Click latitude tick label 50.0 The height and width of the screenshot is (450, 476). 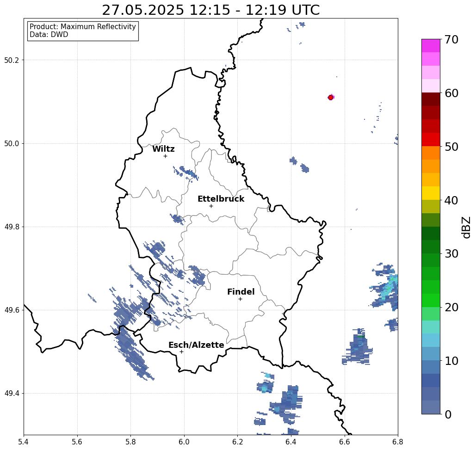coord(12,143)
